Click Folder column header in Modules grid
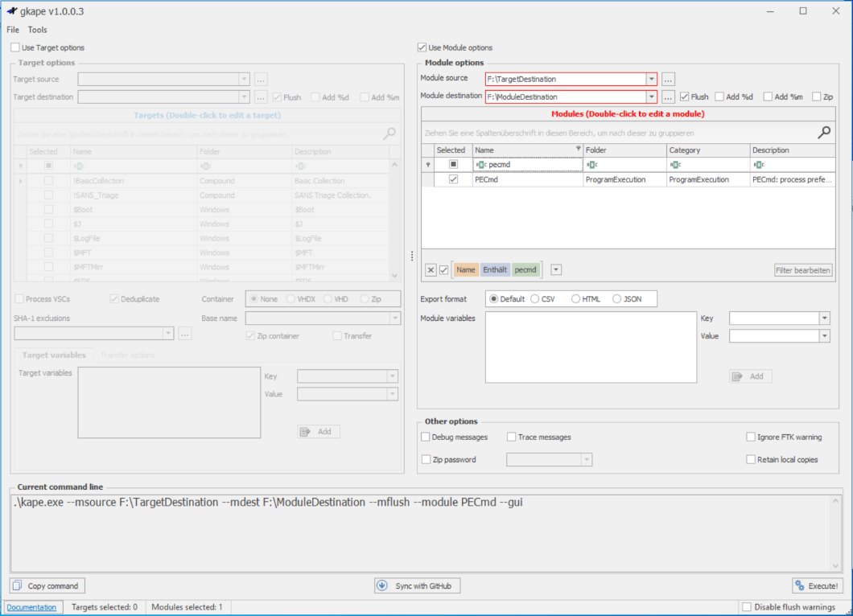 click(625, 150)
